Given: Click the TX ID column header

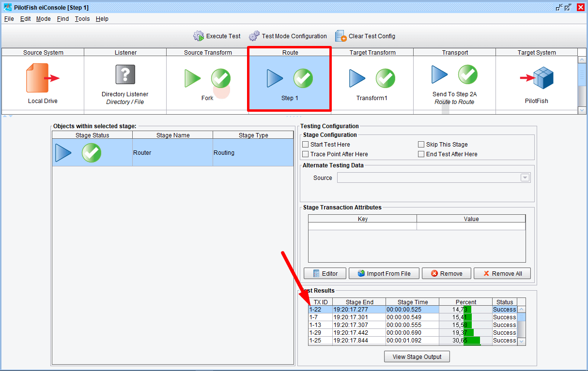Looking at the screenshot, I should 321,302.
